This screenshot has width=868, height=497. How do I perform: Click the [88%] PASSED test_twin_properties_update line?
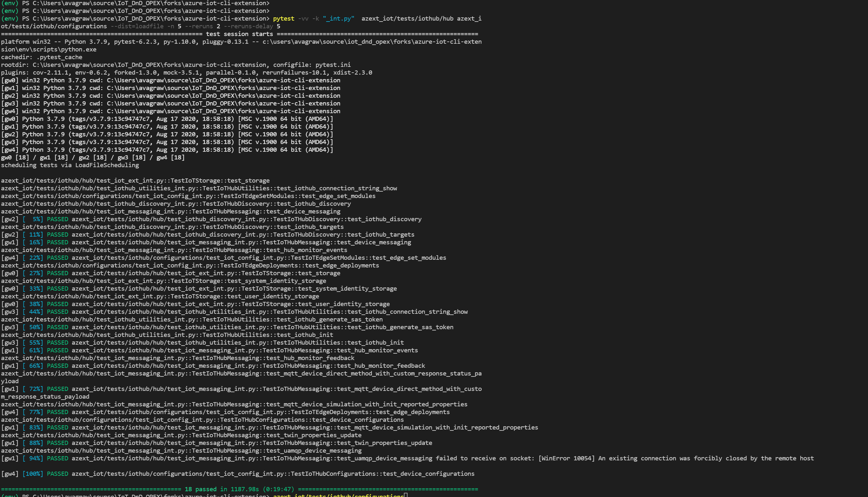[251, 443]
